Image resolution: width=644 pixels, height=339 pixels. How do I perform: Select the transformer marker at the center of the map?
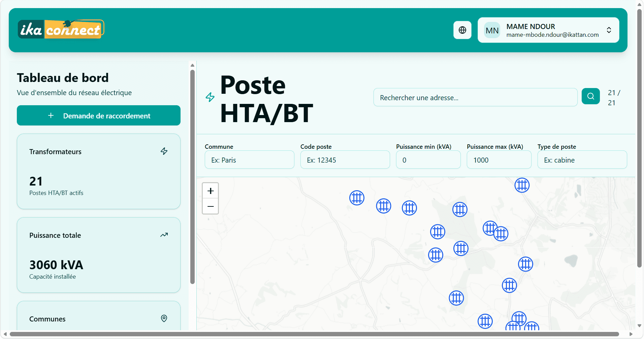point(461,249)
